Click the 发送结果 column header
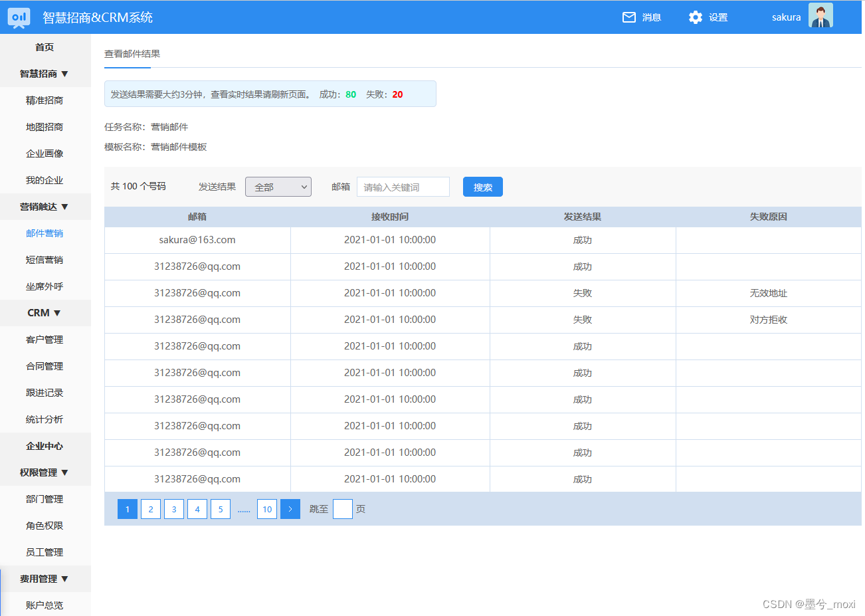This screenshot has height=616, width=865. coord(583,217)
